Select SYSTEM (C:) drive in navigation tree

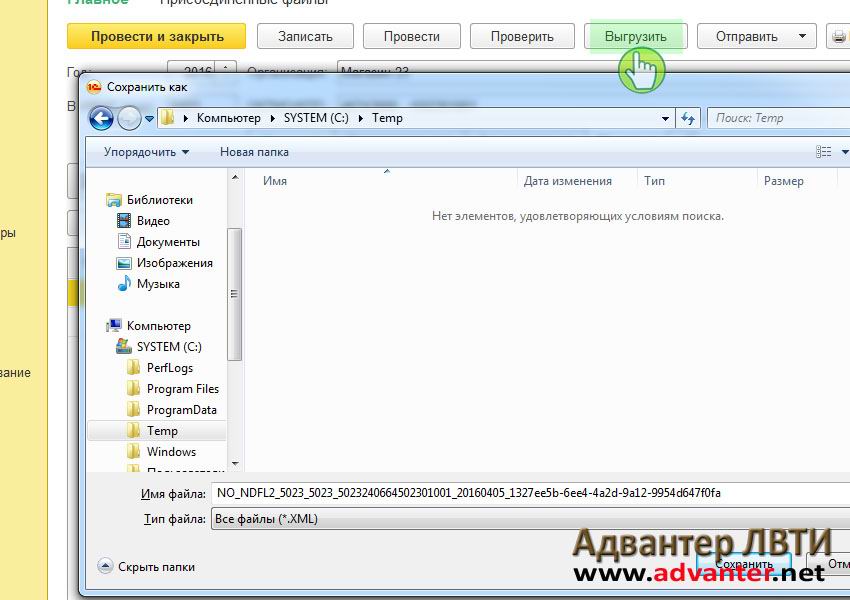pyautogui.click(x=169, y=347)
